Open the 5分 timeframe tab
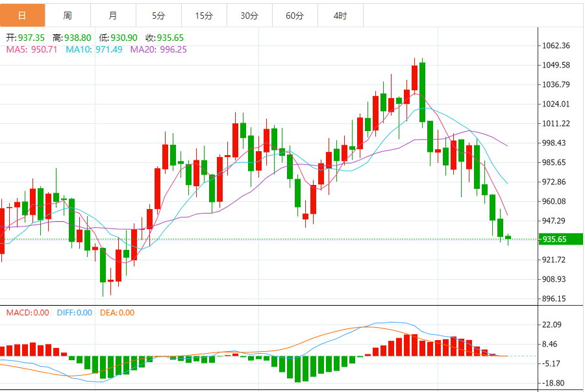Screen dimensions: 585x392 159,16
